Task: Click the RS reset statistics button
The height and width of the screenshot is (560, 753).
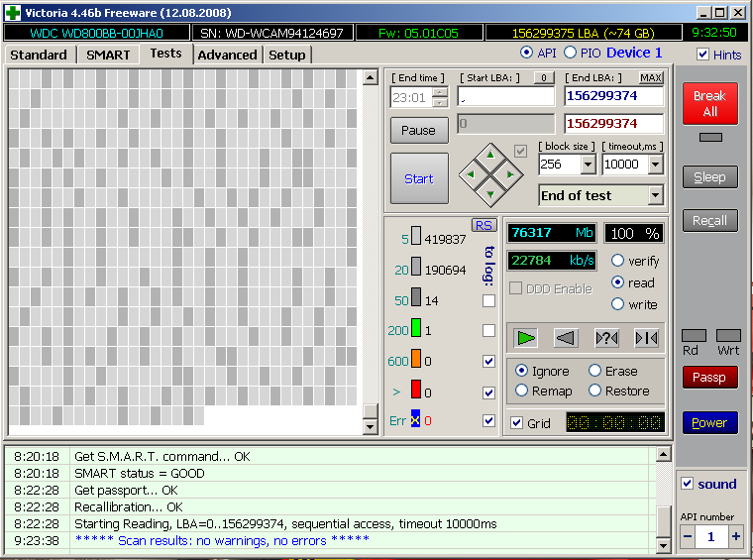Action: 484,225
